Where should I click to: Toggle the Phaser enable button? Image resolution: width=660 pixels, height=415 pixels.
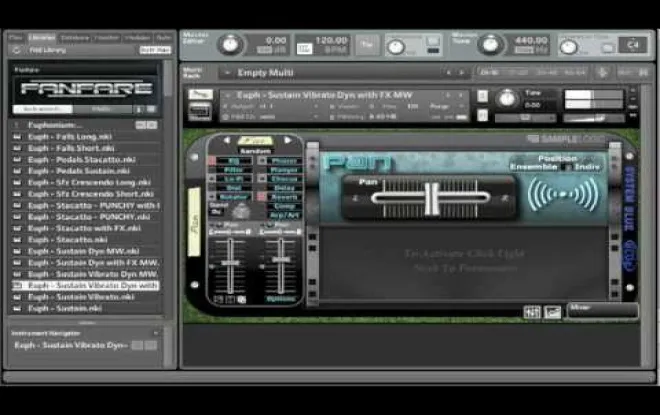(x=262, y=160)
